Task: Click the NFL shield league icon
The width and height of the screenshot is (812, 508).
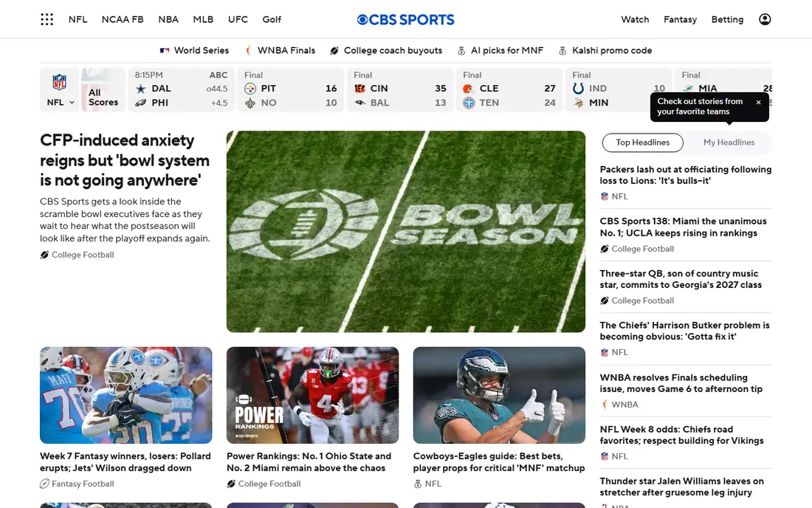Action: 59,83
